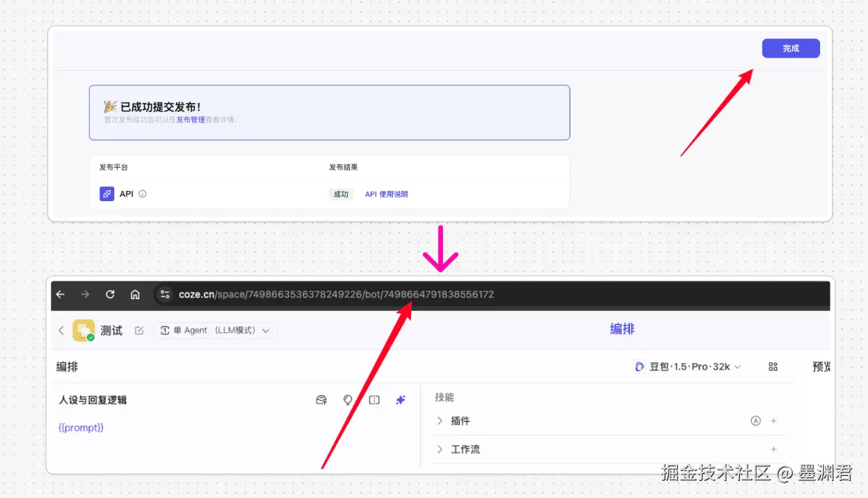This screenshot has width=868, height=498.
Task: Switch to the 编排 tab
Action: pos(622,329)
